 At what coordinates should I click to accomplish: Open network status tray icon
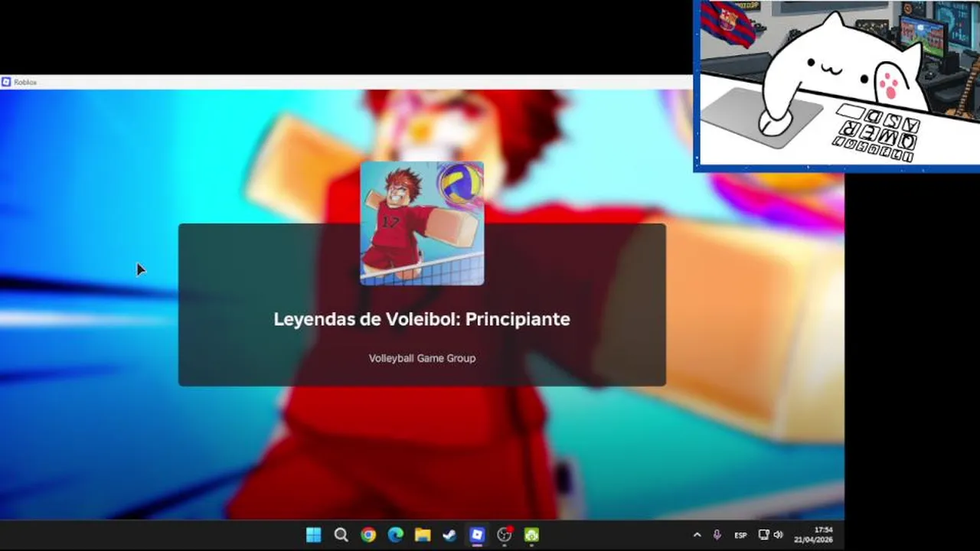[763, 535]
